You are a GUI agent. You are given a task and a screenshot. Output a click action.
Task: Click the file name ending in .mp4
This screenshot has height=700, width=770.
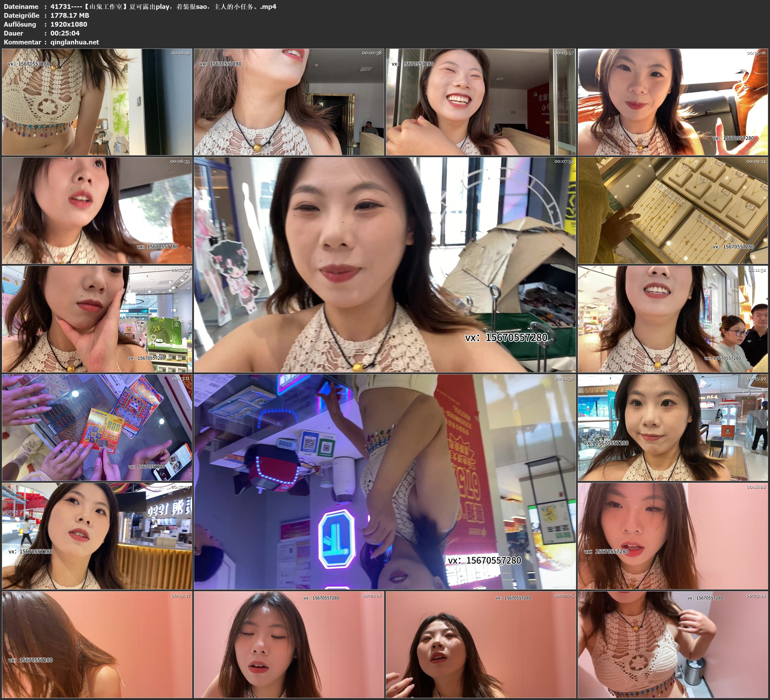coord(163,6)
